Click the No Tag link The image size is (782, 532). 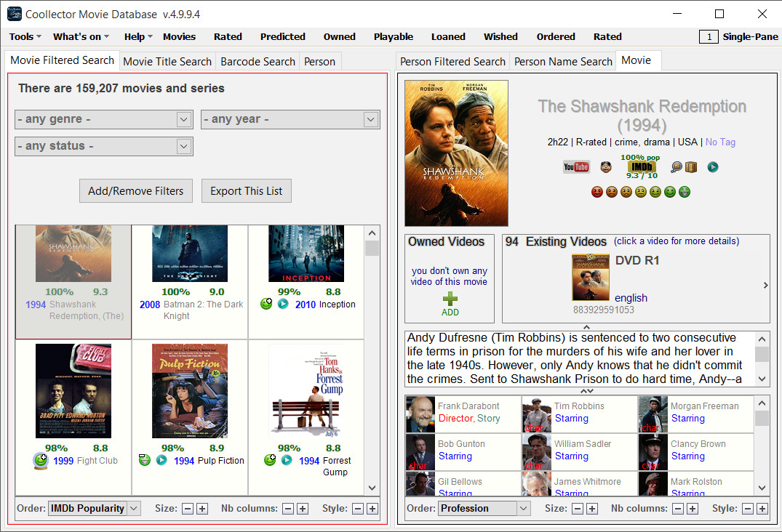(720, 142)
